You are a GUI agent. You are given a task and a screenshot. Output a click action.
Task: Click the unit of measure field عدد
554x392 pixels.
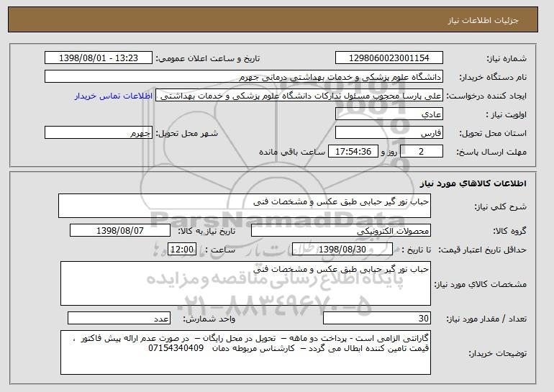[119, 318]
